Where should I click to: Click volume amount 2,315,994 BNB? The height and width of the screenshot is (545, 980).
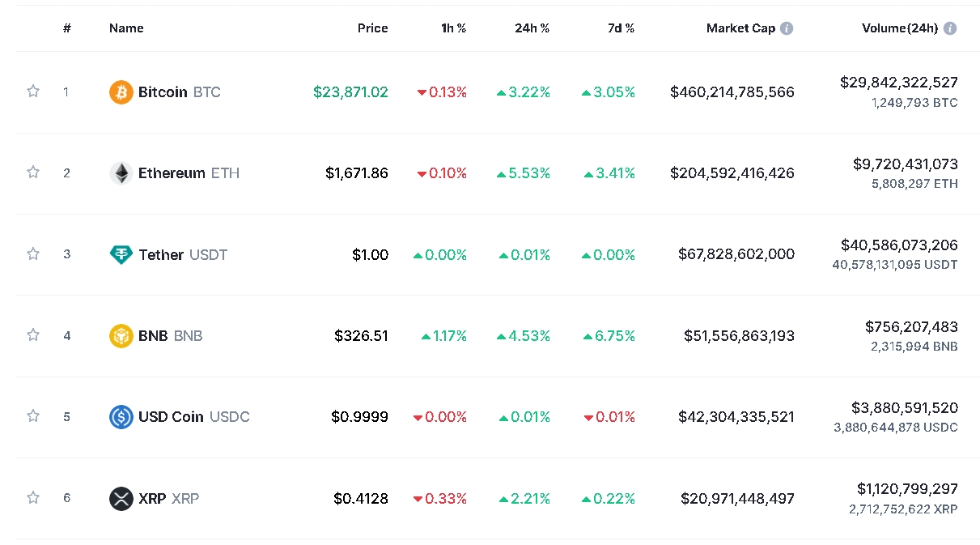[x=914, y=347]
